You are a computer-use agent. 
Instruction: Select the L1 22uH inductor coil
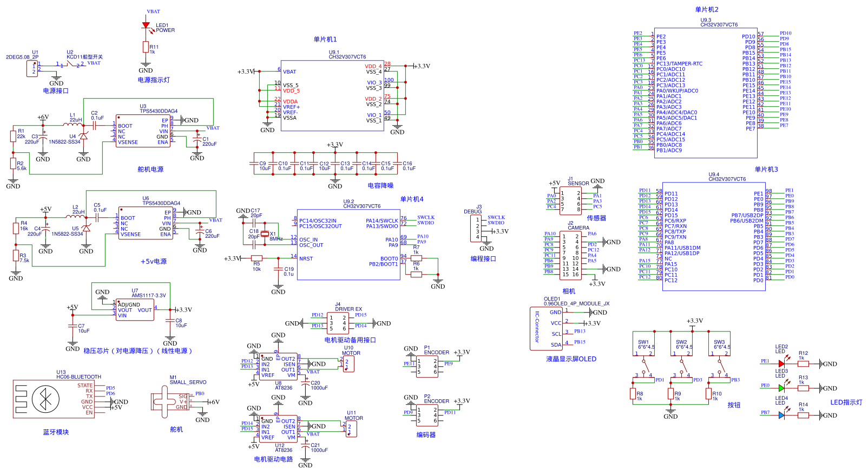73,124
